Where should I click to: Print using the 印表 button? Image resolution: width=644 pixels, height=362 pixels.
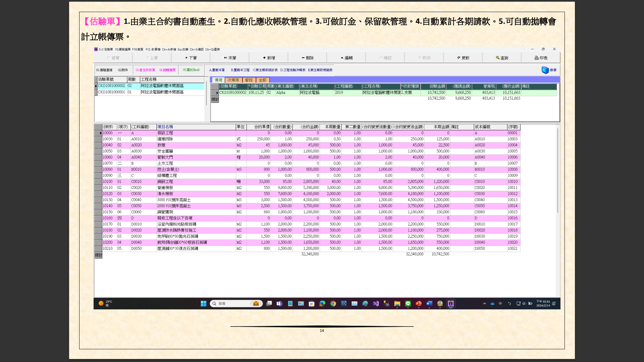click(x=541, y=58)
